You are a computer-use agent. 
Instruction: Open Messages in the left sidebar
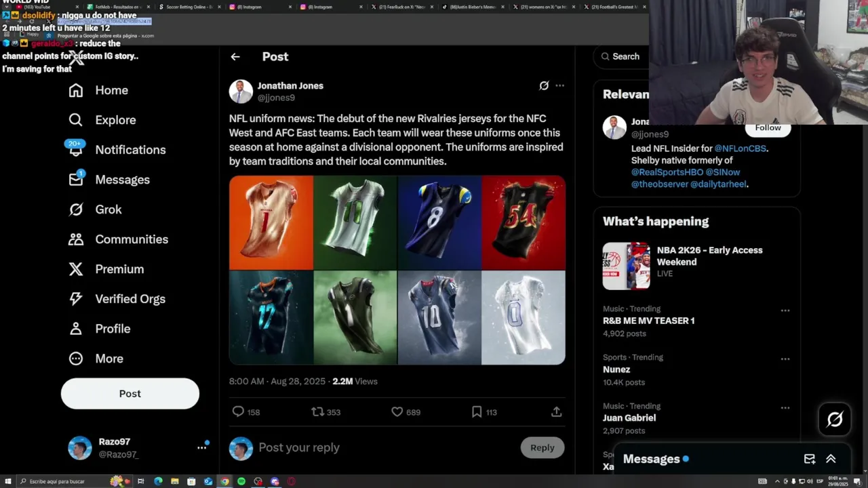[109, 180]
